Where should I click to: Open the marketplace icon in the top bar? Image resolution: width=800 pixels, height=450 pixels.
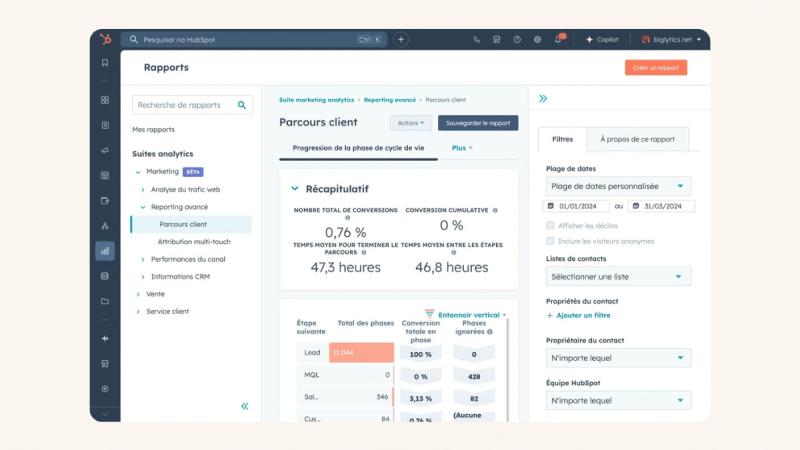point(496,39)
